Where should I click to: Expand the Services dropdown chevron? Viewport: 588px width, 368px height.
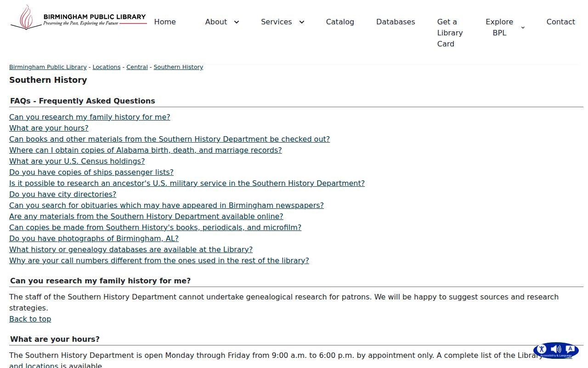pos(302,22)
